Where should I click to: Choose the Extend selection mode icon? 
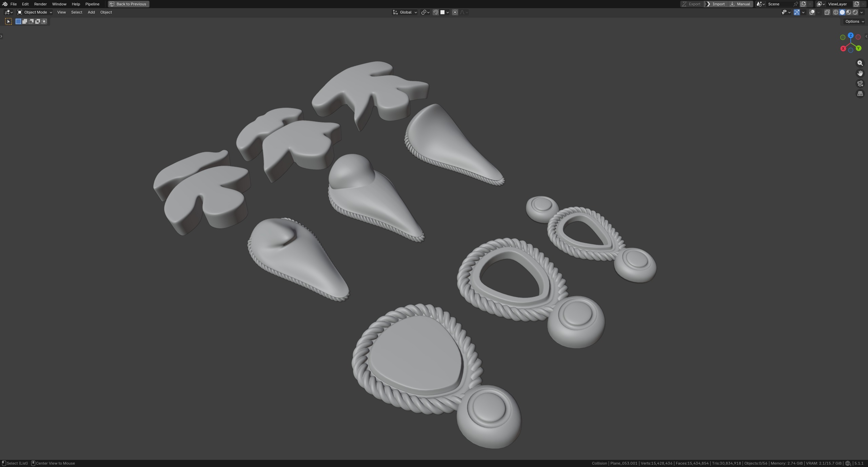pyautogui.click(x=25, y=21)
